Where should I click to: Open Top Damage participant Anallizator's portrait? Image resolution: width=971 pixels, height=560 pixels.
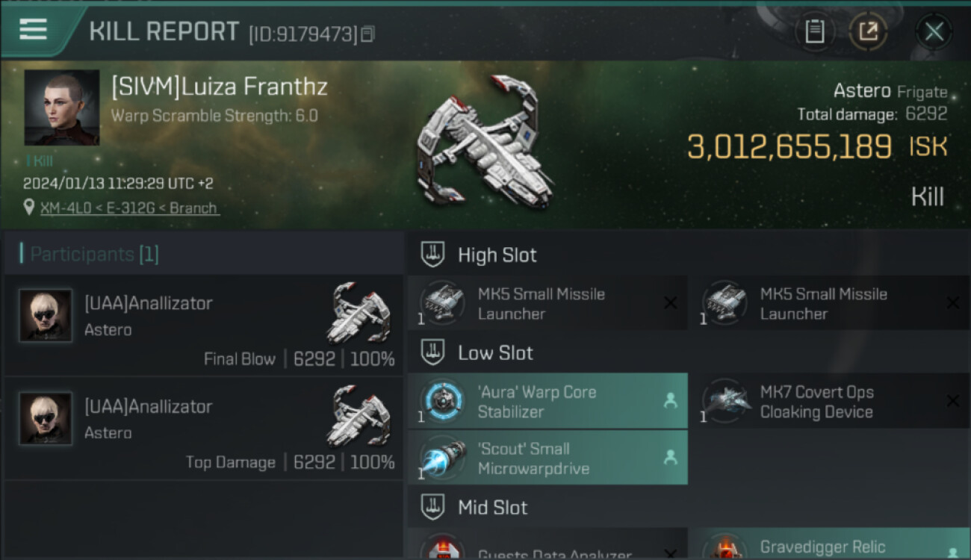(x=46, y=419)
